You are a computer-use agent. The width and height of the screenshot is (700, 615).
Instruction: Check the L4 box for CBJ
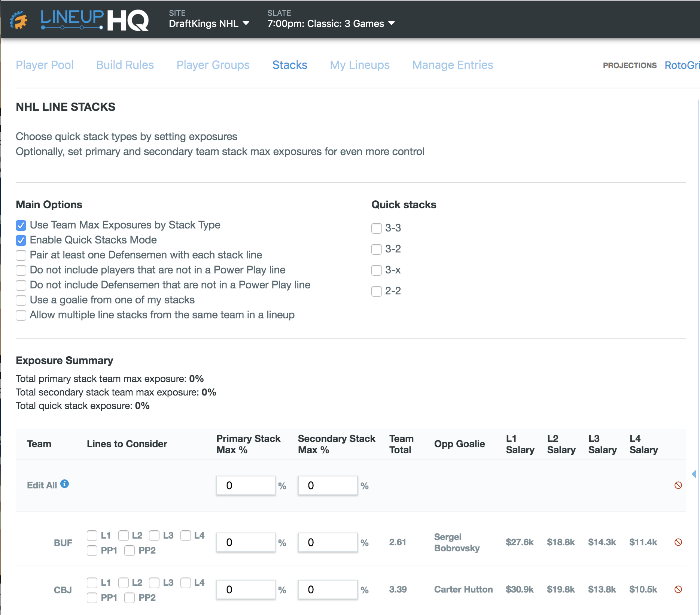click(186, 583)
